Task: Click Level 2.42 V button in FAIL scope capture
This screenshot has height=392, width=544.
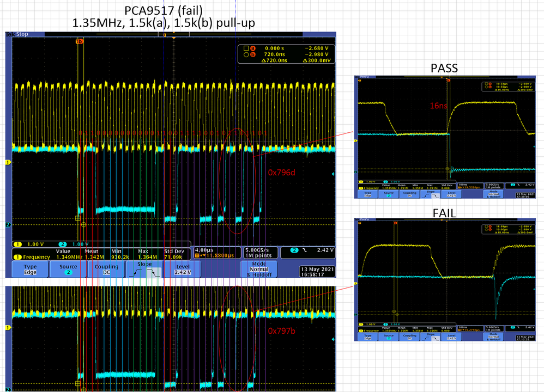Action: (x=451, y=336)
